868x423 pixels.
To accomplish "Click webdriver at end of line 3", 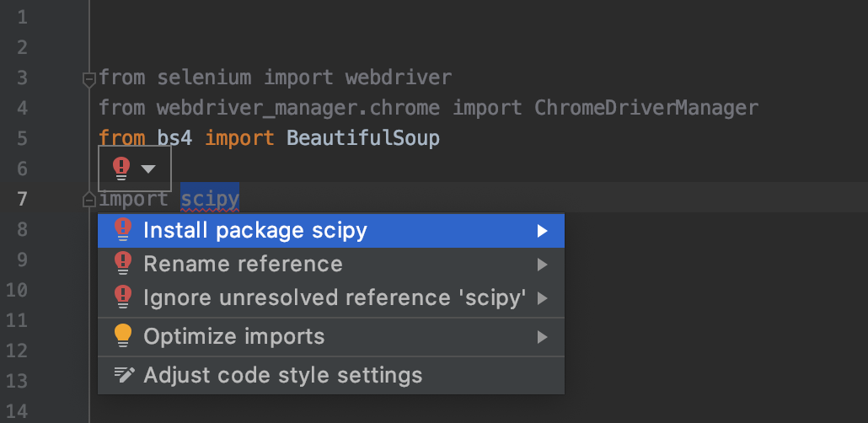I will tap(399, 78).
